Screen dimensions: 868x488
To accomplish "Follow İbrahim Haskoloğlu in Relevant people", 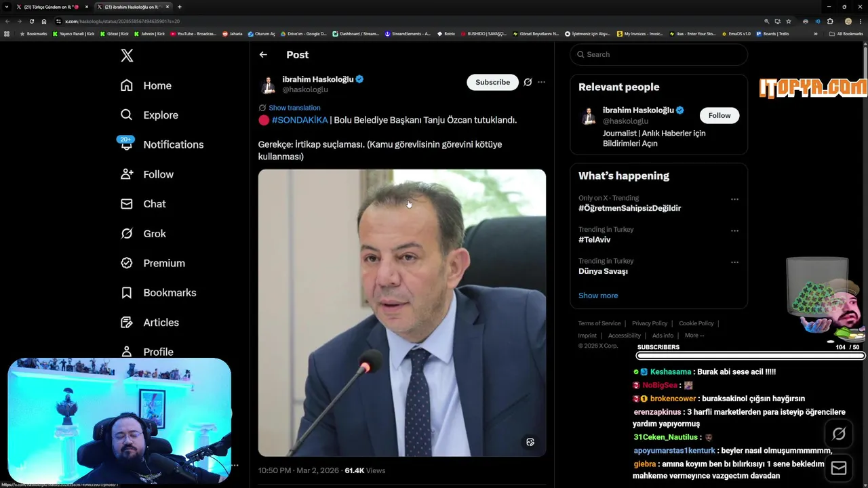I will tap(719, 115).
